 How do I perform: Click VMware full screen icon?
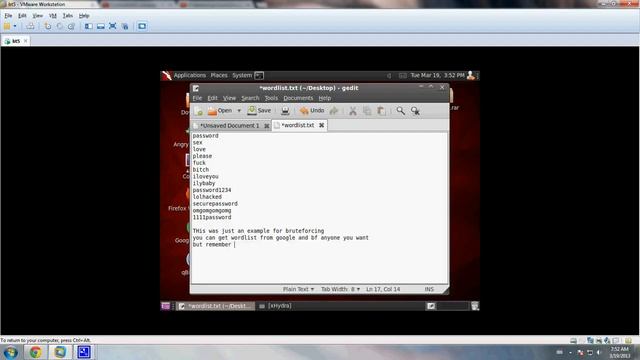coord(113,26)
